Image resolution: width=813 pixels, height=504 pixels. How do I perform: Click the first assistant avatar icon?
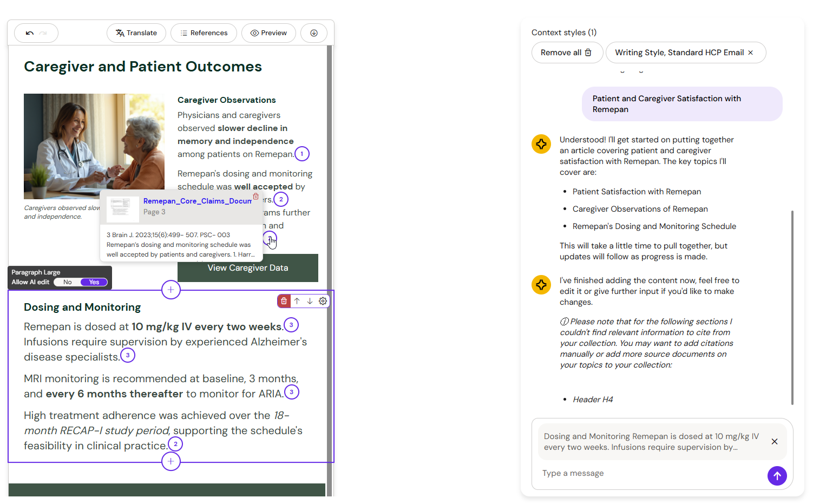click(541, 144)
